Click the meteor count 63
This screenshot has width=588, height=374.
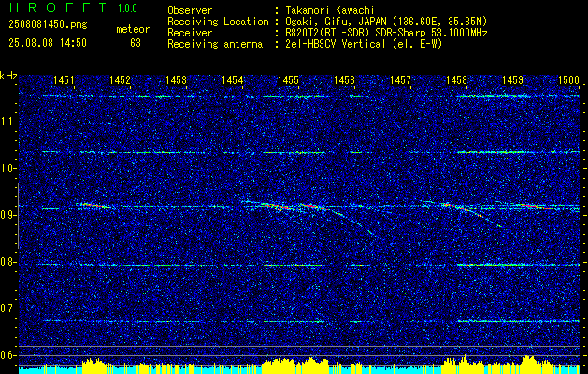pos(136,43)
